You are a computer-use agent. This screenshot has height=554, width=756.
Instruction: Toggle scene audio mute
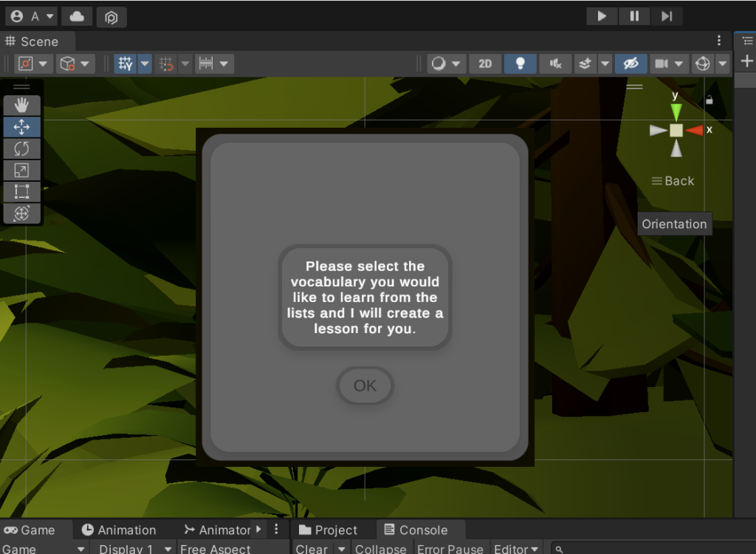click(x=555, y=64)
